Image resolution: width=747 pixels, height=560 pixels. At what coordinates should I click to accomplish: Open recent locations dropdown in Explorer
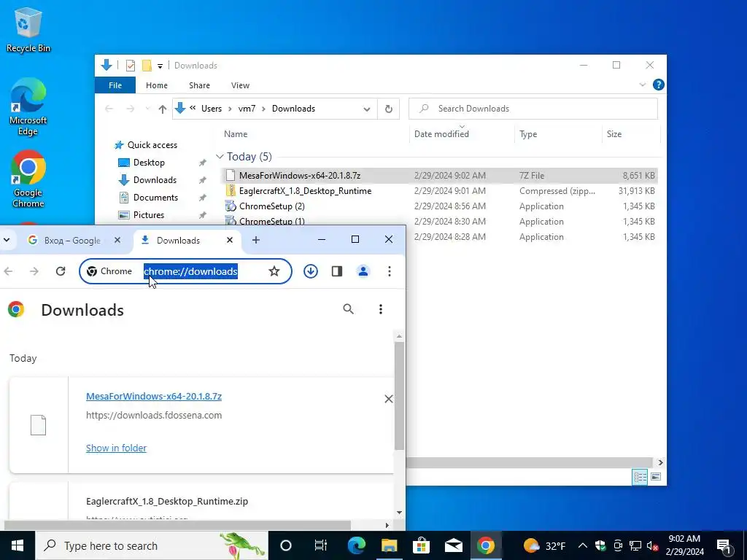[147, 109]
